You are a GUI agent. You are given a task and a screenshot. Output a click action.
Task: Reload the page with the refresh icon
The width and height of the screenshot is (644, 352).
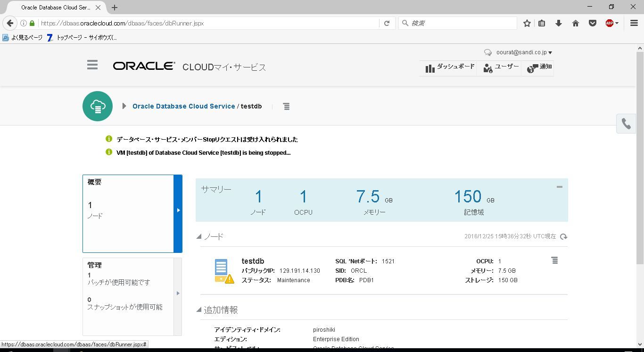pyautogui.click(x=387, y=23)
